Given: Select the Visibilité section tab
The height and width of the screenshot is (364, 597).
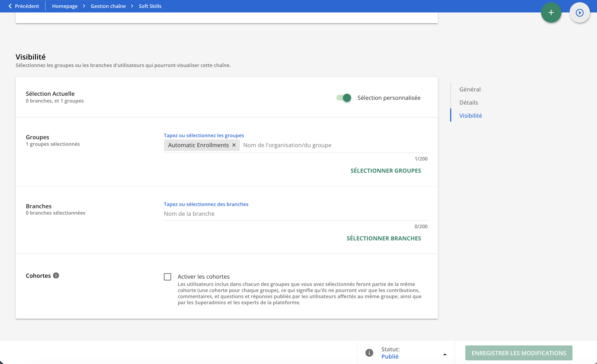Looking at the screenshot, I should pos(470,115).
